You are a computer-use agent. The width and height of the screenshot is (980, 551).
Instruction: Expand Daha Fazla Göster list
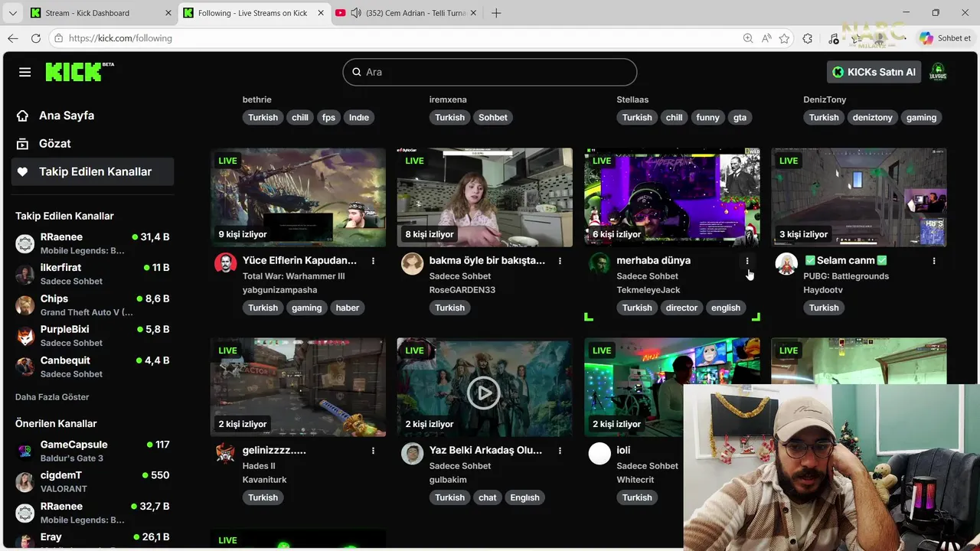click(52, 397)
